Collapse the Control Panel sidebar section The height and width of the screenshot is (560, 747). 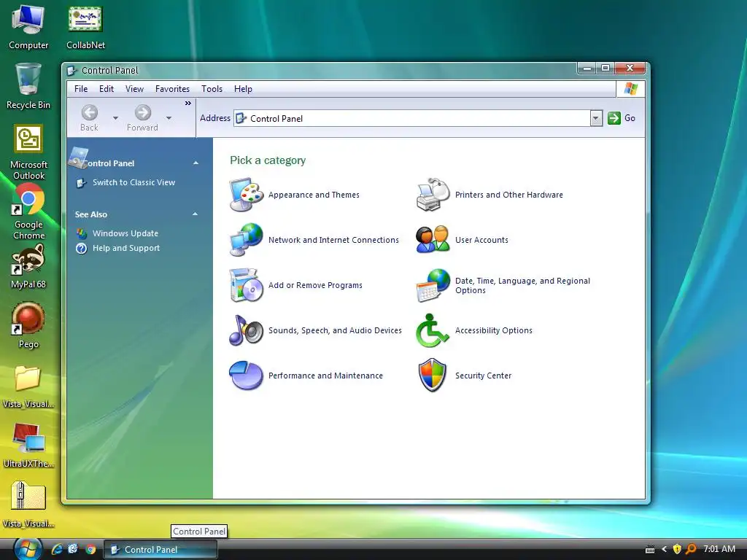pyautogui.click(x=196, y=163)
